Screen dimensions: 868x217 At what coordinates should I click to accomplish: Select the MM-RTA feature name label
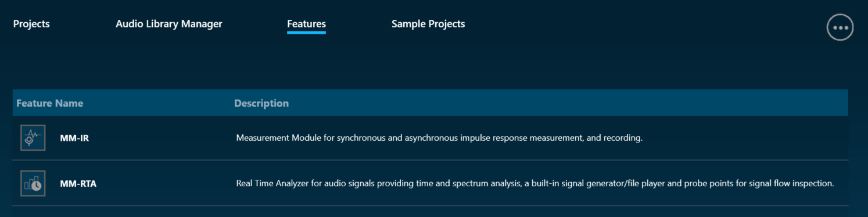point(78,183)
